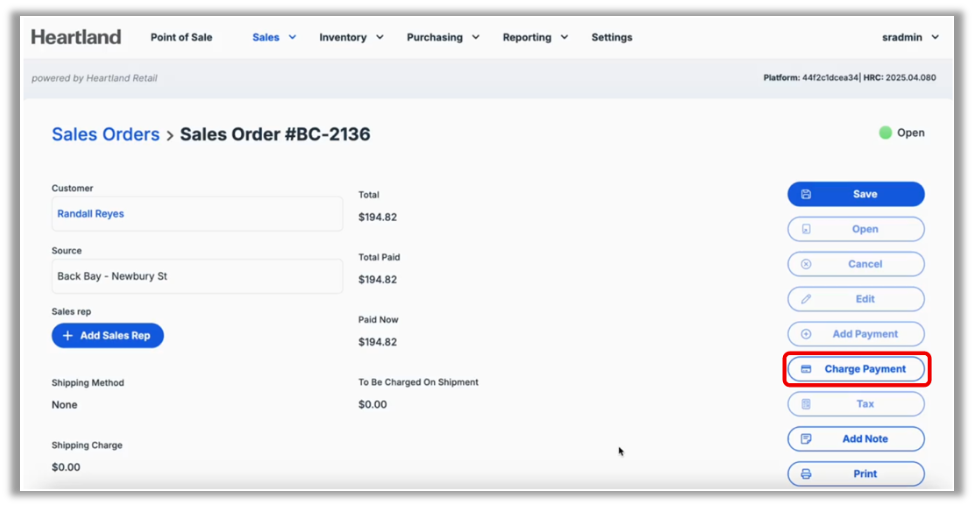Screen dimensions: 974x506
Task: Click the Heartland logo
Action: (76, 37)
